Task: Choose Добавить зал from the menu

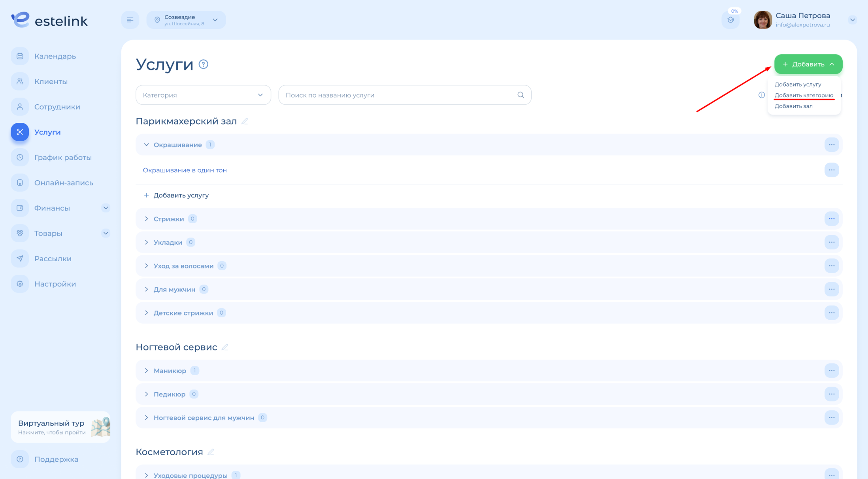Action: pos(793,106)
